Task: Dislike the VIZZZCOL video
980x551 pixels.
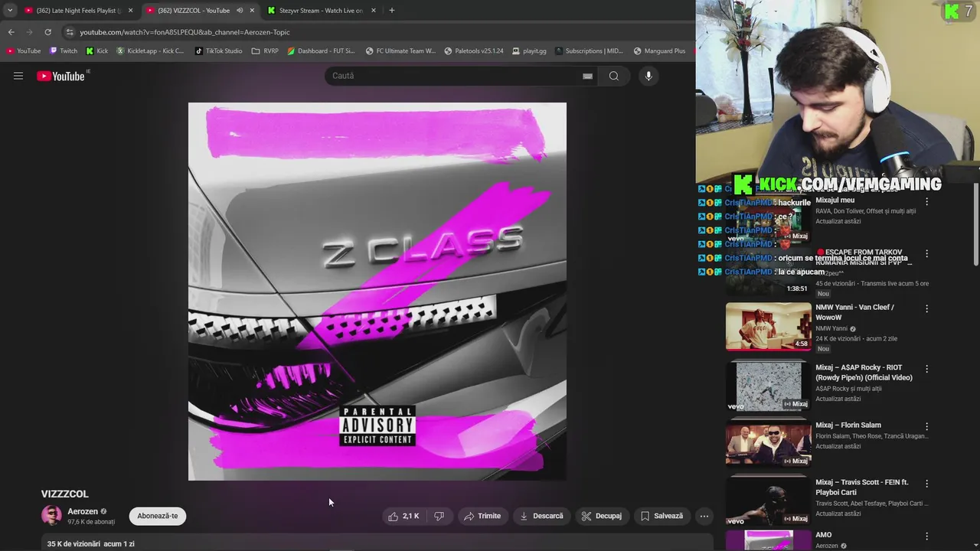Action: 439,516
